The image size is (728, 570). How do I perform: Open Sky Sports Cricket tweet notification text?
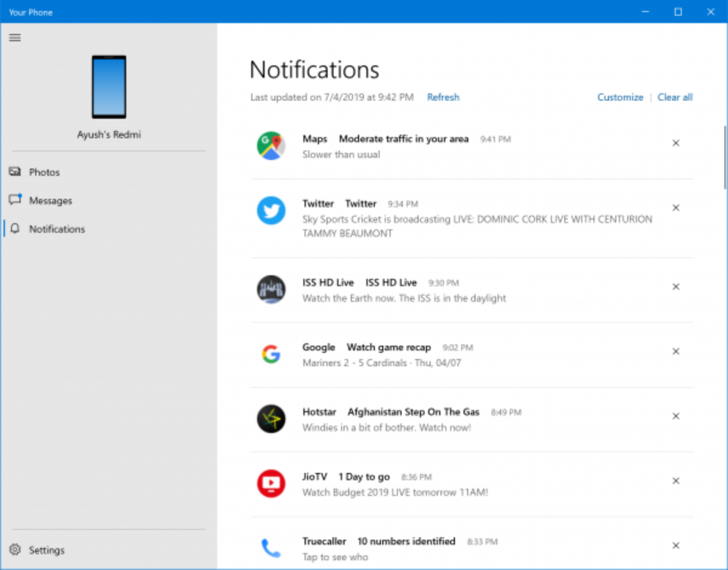[477, 226]
